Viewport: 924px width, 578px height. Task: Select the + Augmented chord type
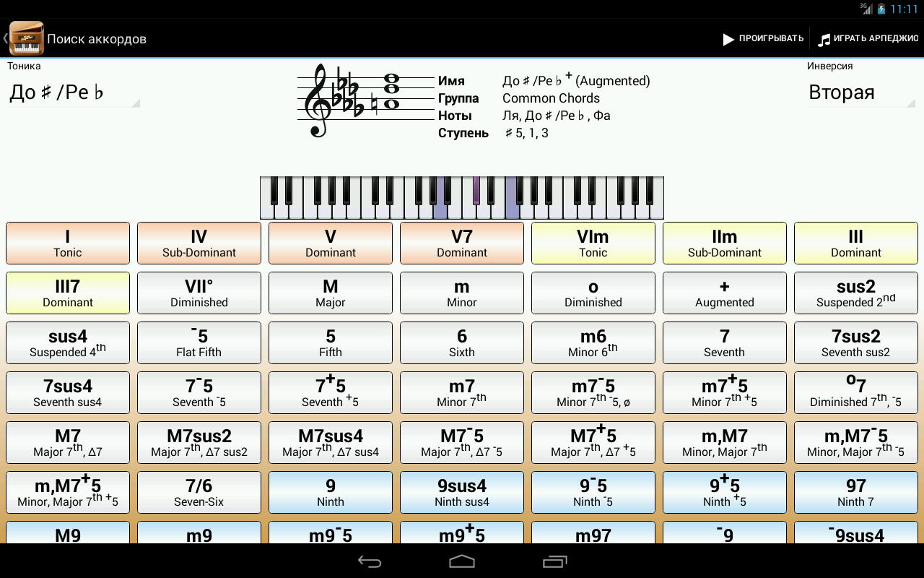[725, 293]
